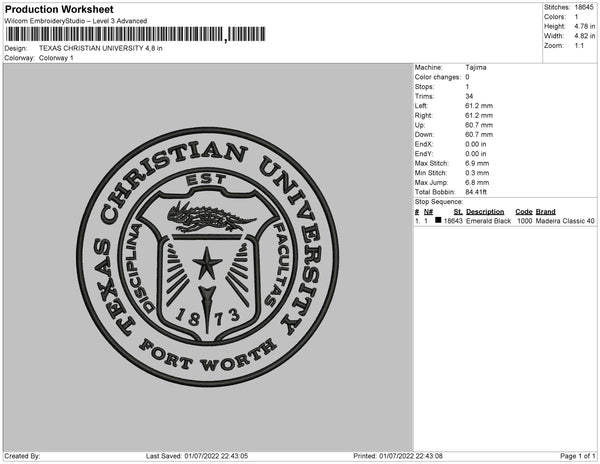The image size is (600, 464).
Task: Click the 'Code' column header
Action: coord(524,212)
